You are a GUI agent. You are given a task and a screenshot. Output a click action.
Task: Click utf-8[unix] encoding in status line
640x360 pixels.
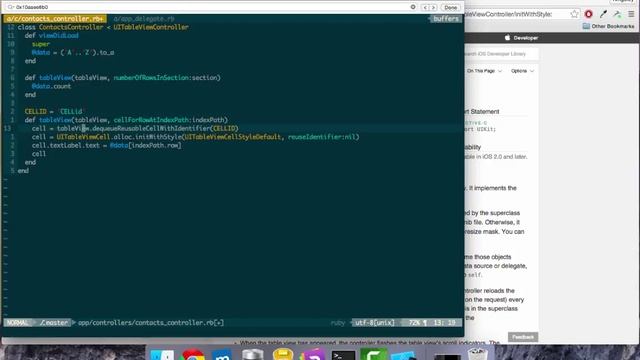tap(375, 322)
